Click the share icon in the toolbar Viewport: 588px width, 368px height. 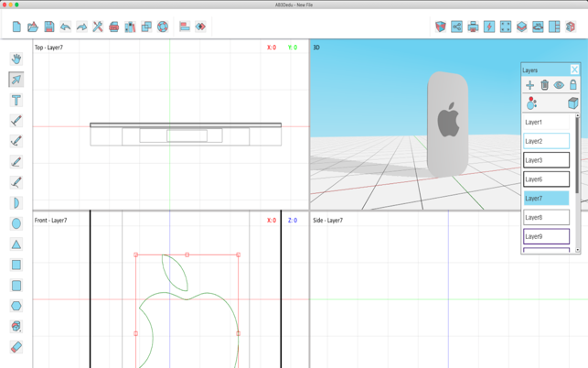[456, 27]
